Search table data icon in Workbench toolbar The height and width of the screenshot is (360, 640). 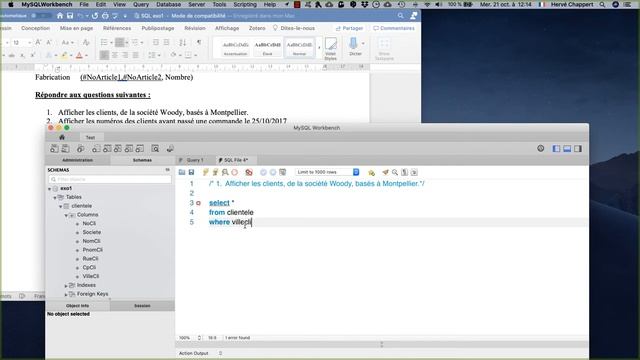[155, 149]
